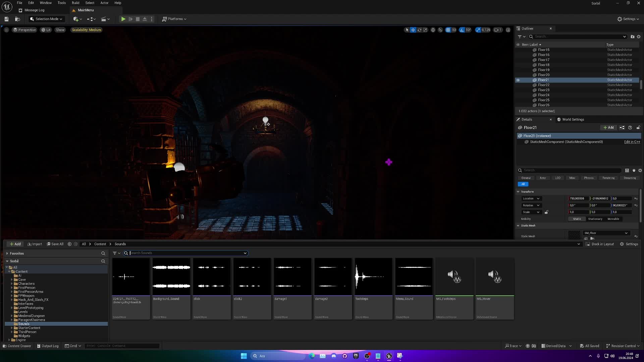
Task: Toggle the Details panel lock icon
Action: coord(638,128)
